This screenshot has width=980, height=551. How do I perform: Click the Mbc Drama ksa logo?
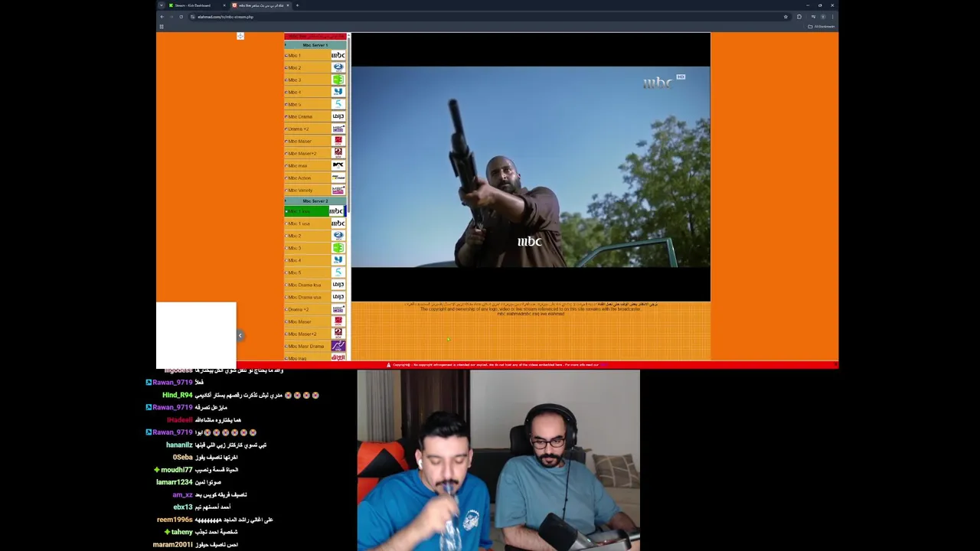(x=338, y=285)
